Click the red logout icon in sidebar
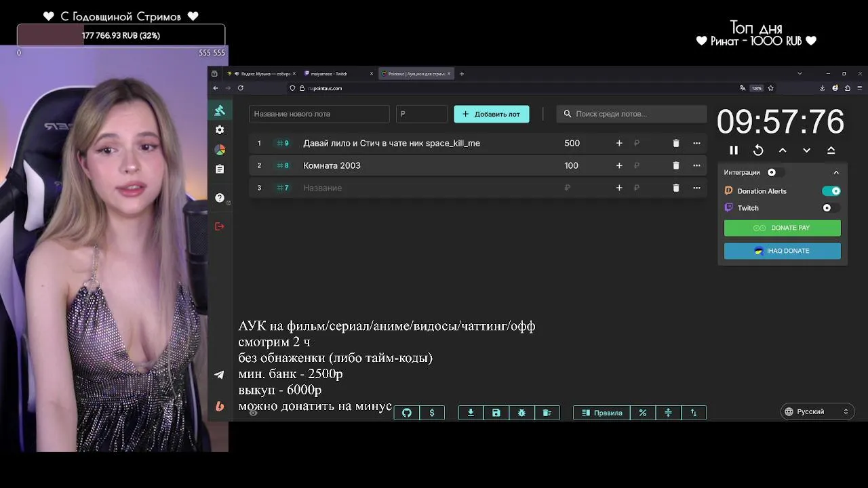The height and width of the screenshot is (488, 868). [x=220, y=226]
